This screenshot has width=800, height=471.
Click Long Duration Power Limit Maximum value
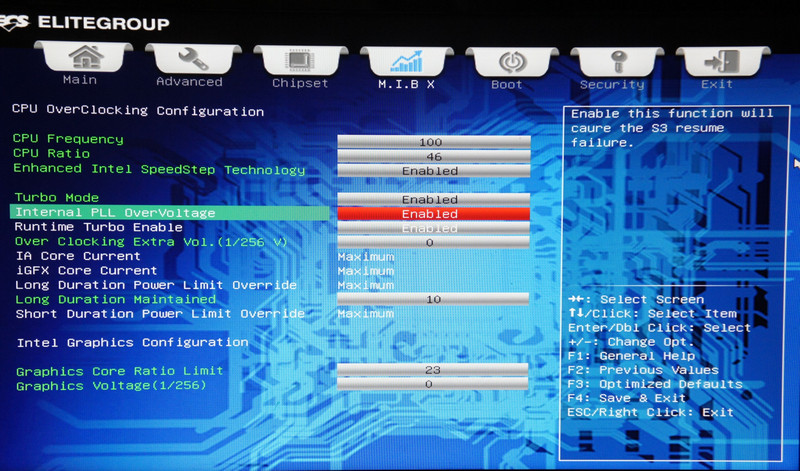[366, 285]
